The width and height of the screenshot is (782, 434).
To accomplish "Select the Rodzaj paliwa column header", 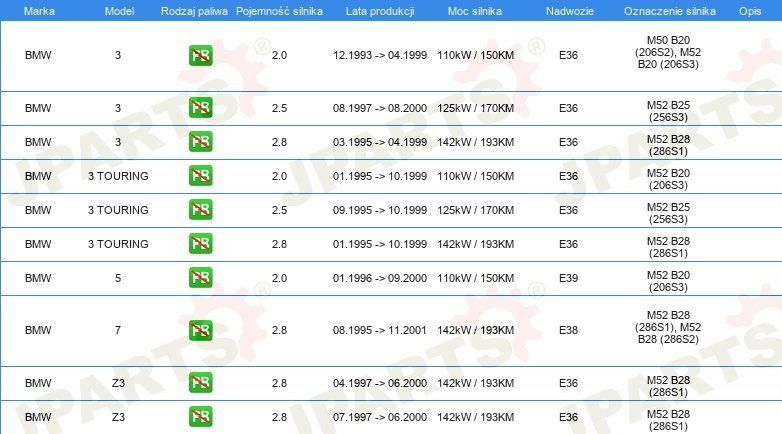I will tap(194, 11).
